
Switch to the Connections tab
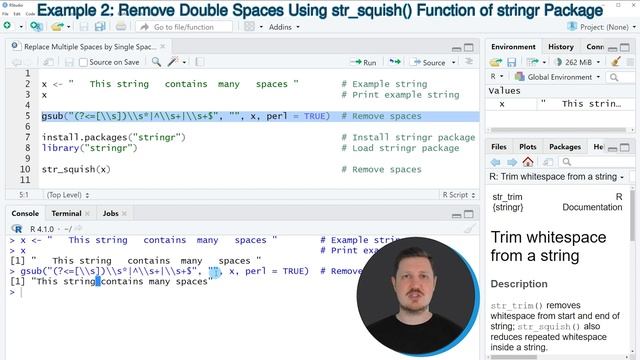point(595,47)
